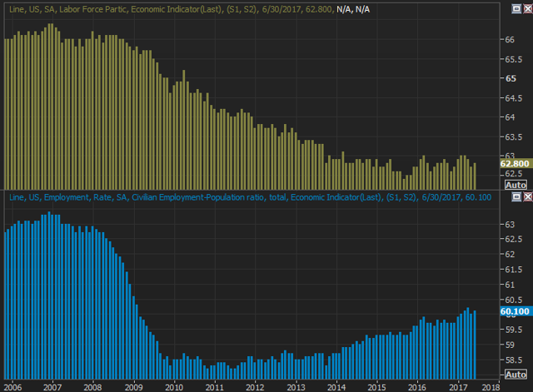Click the 59 tick on lower y-axis
The image size is (533, 392).
510,345
